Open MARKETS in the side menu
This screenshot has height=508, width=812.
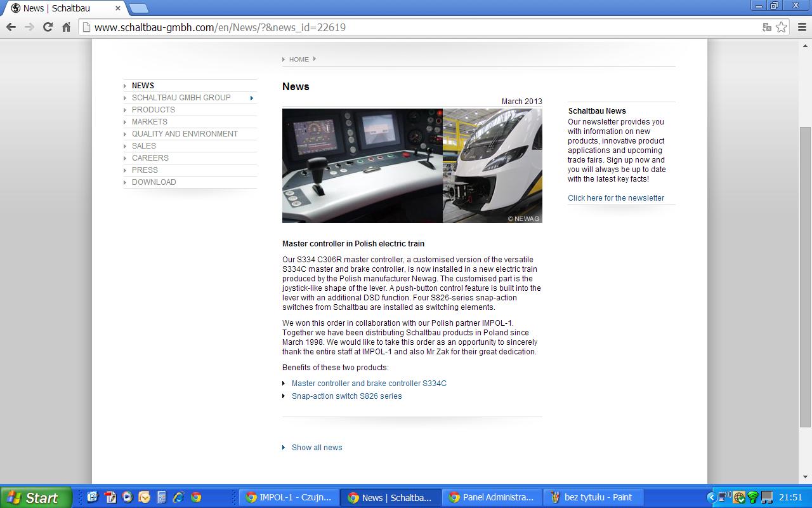pos(150,121)
